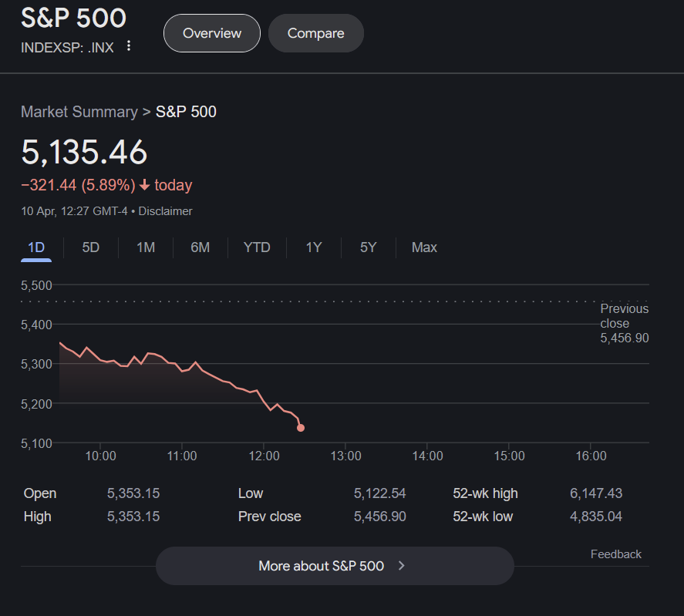Click the 52-wk low label

point(483,517)
